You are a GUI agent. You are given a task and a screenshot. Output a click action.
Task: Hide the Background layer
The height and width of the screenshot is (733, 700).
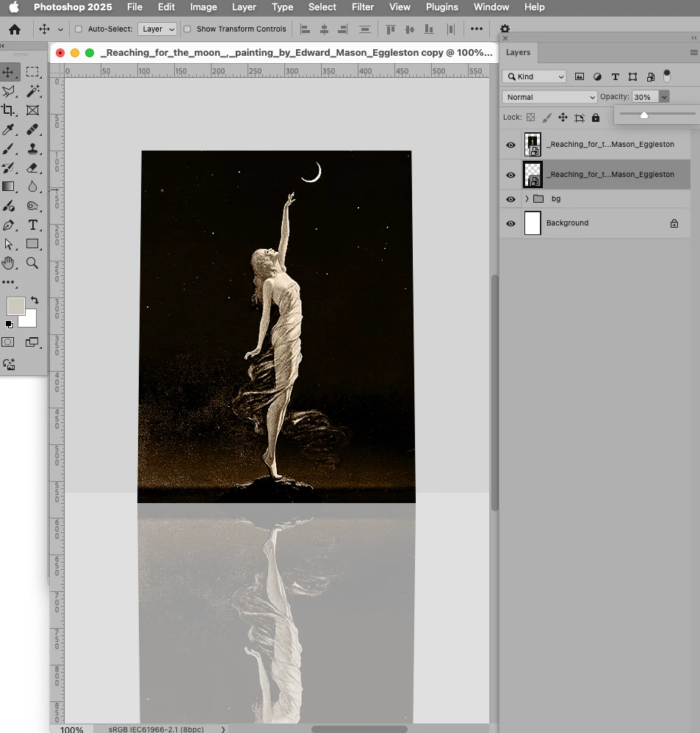(510, 223)
